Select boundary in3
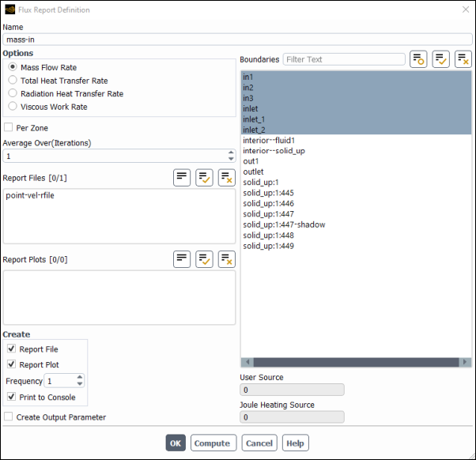This screenshot has width=476, height=460. (356, 98)
